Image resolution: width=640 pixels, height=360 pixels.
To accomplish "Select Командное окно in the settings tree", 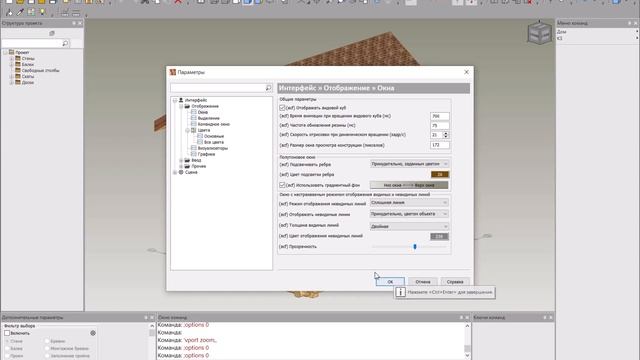I will click(x=214, y=124).
